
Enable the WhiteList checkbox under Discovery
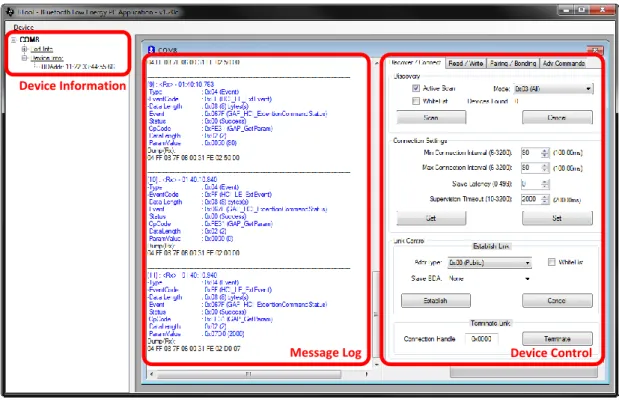pos(416,101)
